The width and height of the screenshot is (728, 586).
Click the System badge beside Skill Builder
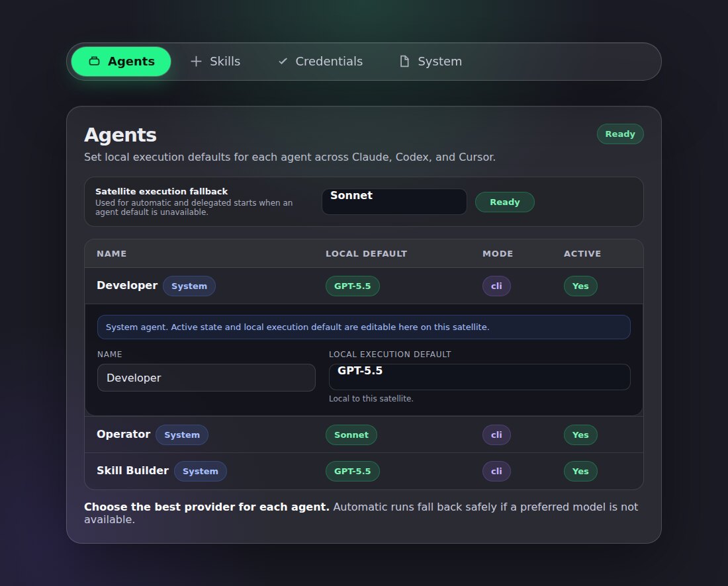pos(200,471)
